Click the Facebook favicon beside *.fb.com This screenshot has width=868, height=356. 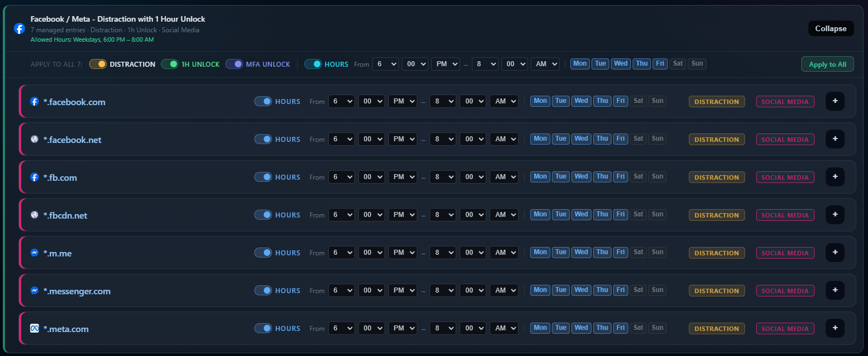[x=34, y=177]
